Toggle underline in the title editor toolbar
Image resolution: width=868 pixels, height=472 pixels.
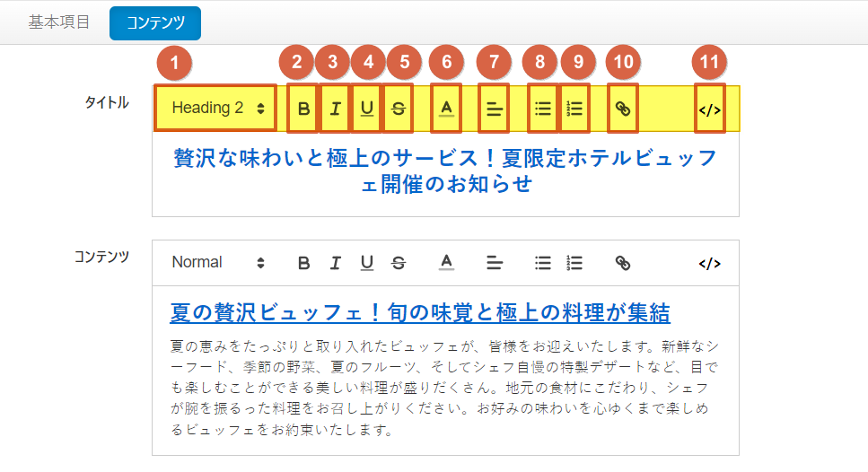(x=366, y=109)
